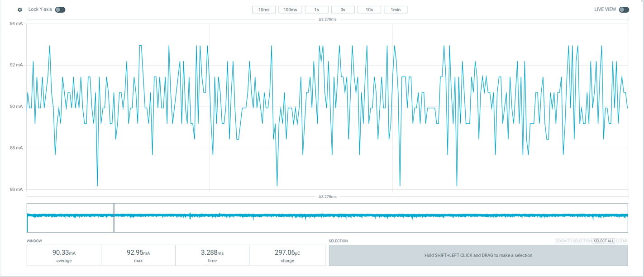Choose the 1min time range
The height and width of the screenshot is (277, 644).
[x=396, y=10]
